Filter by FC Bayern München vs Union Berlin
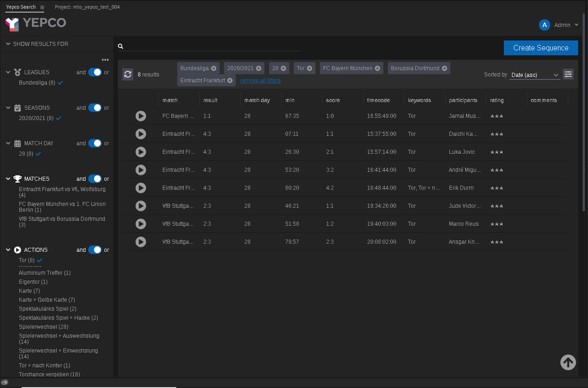The image size is (588, 388). tap(62, 207)
